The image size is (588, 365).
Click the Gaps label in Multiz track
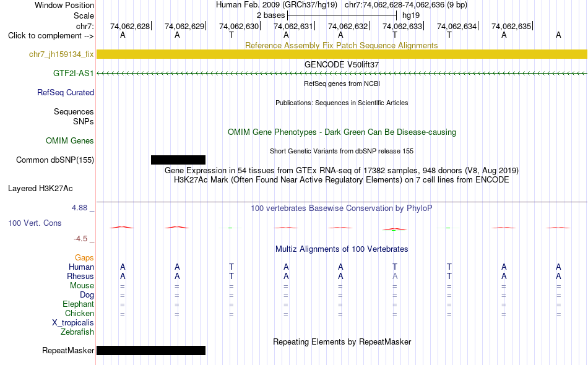point(84,258)
